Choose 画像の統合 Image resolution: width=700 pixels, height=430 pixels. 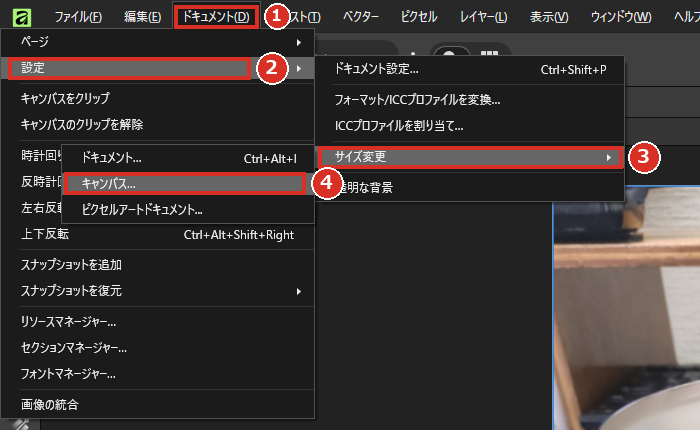coord(158,405)
